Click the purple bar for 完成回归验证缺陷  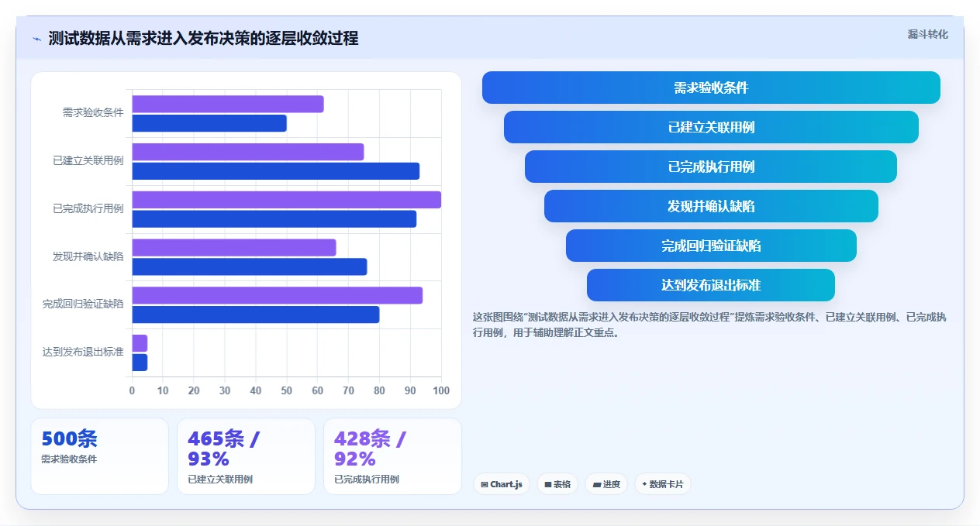coord(278,295)
